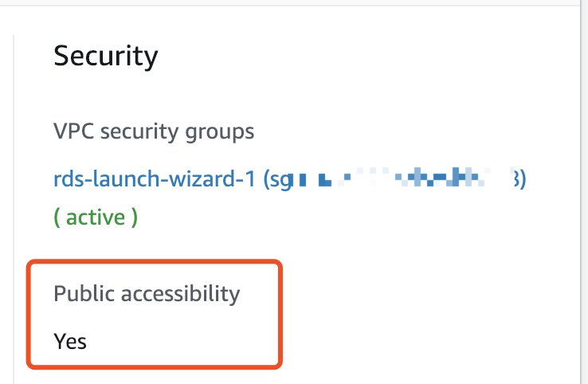Click the "Yes" public accessibility value
The image size is (588, 384).
pos(70,341)
